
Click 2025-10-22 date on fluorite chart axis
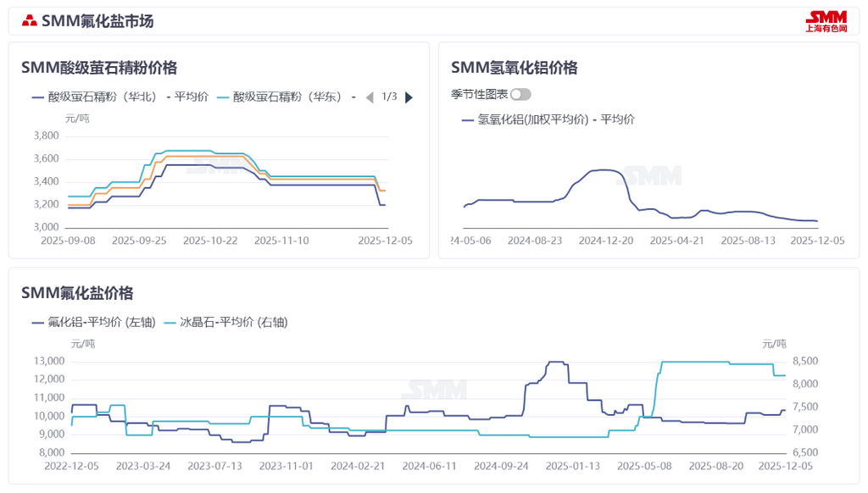pos(211,241)
